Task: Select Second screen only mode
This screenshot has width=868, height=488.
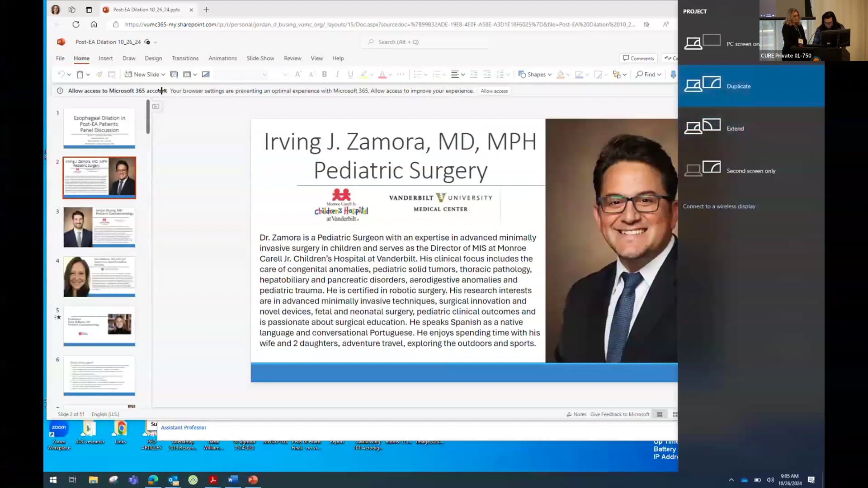Action: 750,171
